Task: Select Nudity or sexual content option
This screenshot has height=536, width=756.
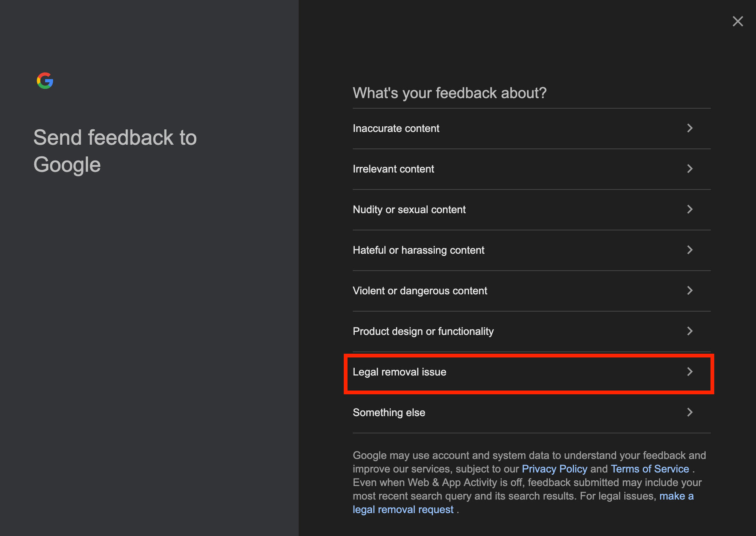Action: point(409,210)
